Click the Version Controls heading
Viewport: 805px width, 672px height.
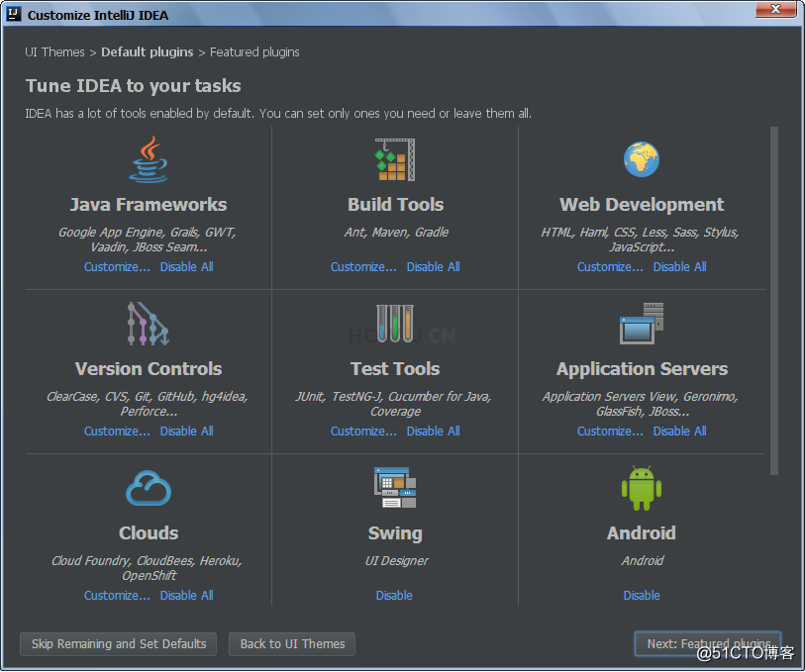[x=149, y=369]
